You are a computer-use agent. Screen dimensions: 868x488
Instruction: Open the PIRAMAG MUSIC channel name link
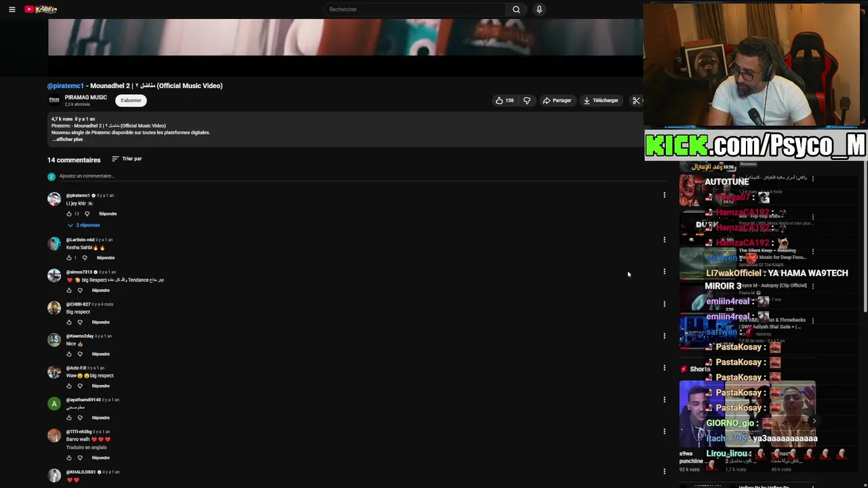(85, 98)
